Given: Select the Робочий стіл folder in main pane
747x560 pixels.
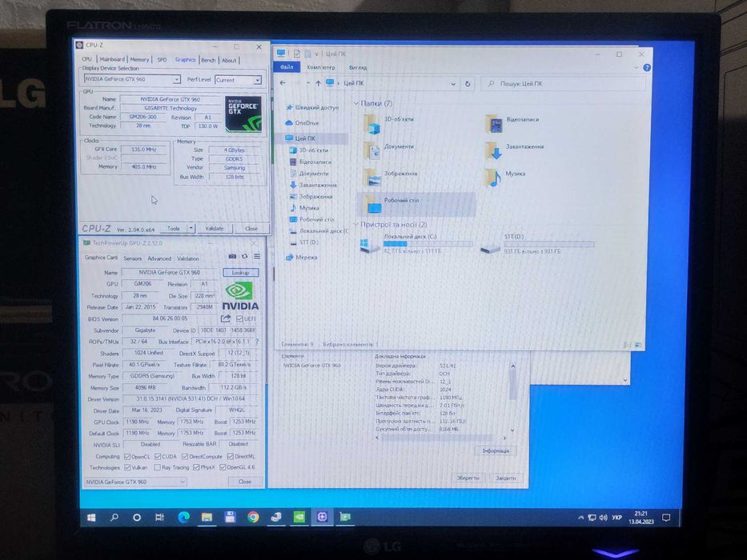Looking at the screenshot, I should click(x=416, y=205).
